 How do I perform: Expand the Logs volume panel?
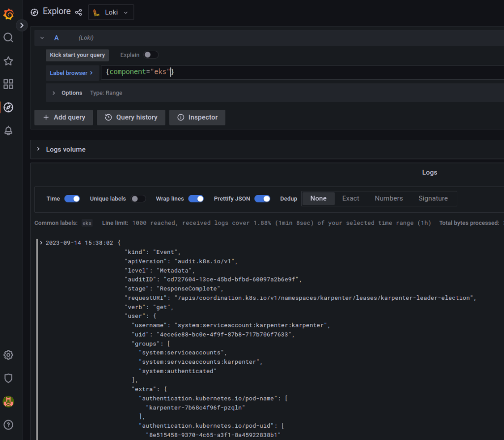tap(38, 149)
